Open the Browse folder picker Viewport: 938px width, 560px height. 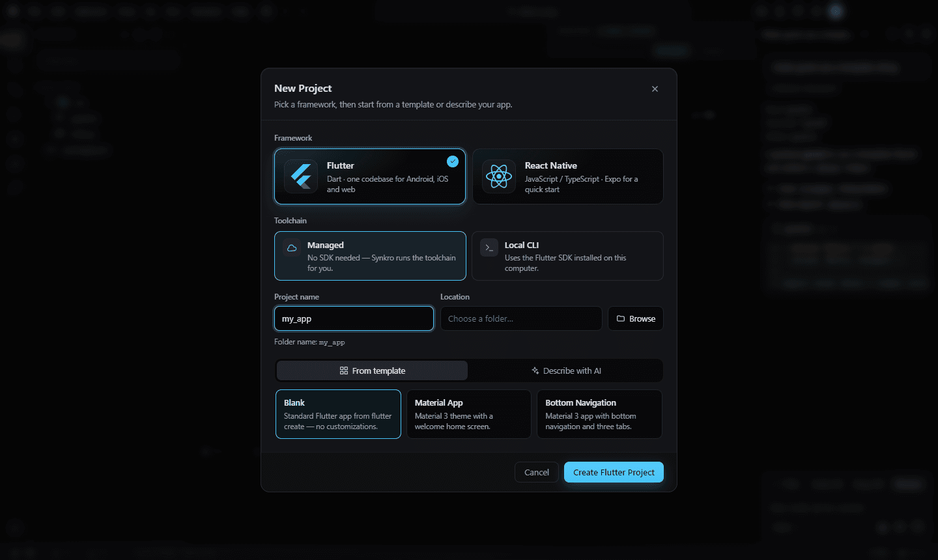(636, 318)
